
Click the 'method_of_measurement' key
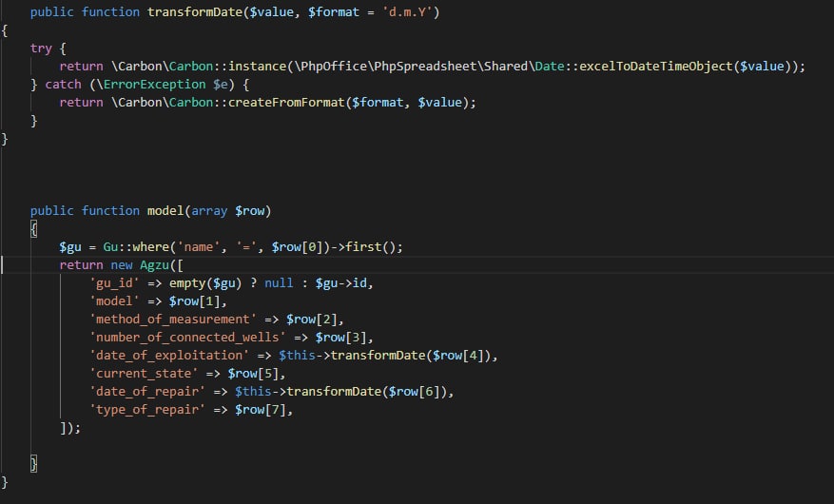click(x=173, y=320)
